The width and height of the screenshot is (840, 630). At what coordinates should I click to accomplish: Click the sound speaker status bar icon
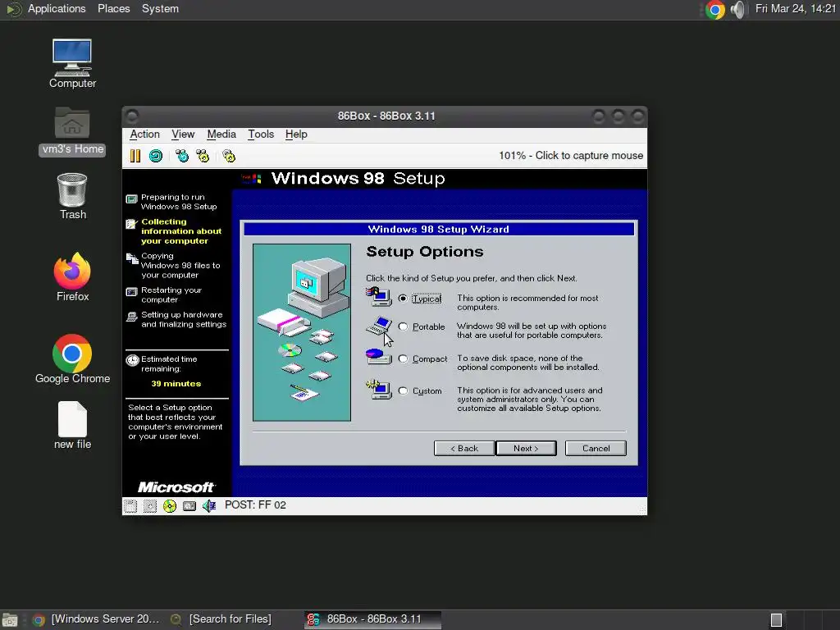[209, 505]
